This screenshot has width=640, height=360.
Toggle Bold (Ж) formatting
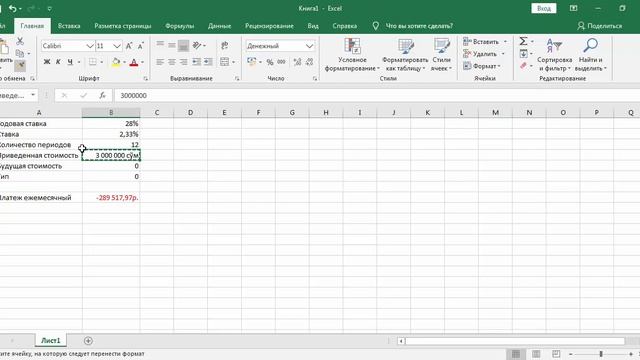tap(47, 62)
